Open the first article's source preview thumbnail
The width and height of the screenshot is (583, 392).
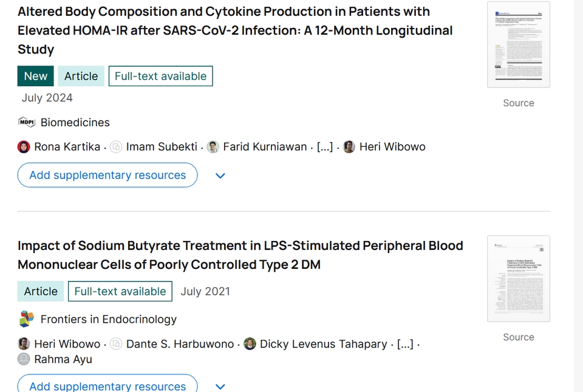[x=519, y=45]
